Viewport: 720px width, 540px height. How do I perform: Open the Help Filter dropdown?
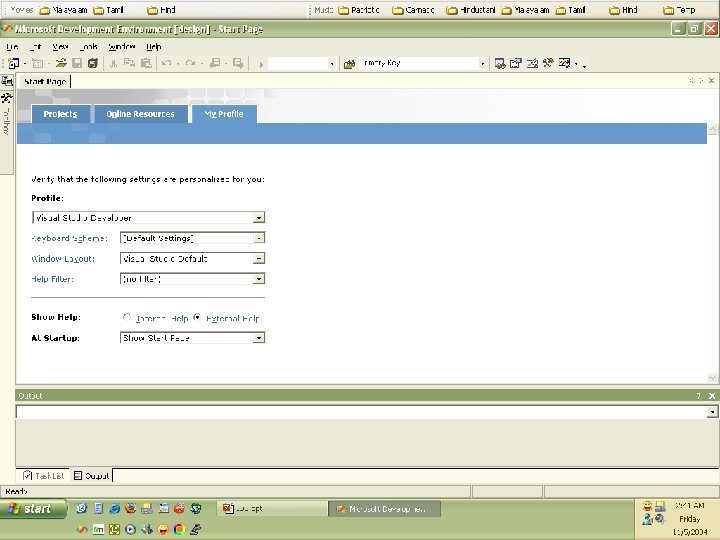click(x=259, y=279)
